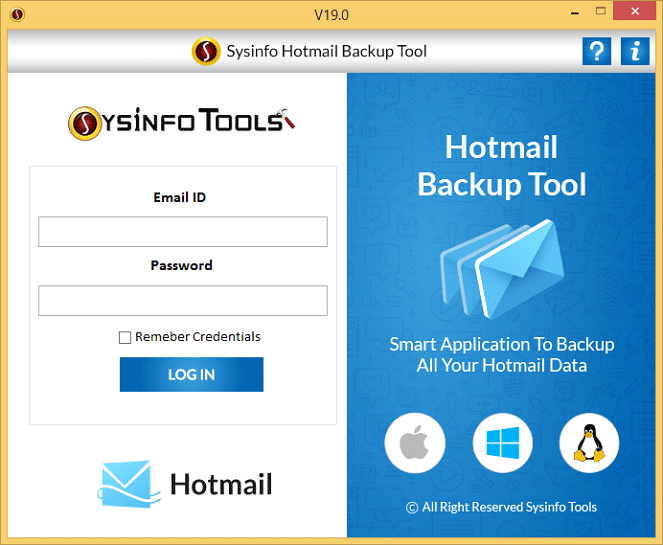Maximize the application window
The width and height of the screenshot is (663, 545).
[600, 11]
